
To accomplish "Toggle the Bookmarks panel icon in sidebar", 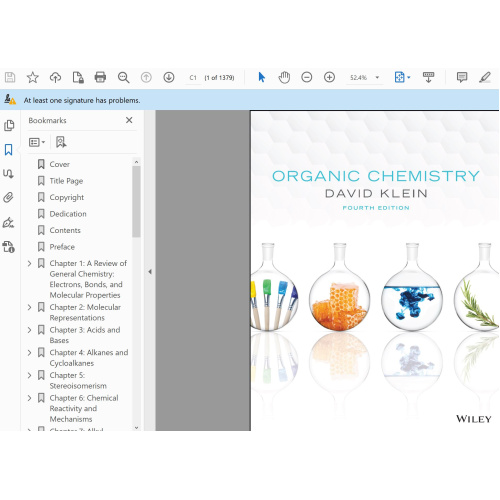I will coord(9,150).
